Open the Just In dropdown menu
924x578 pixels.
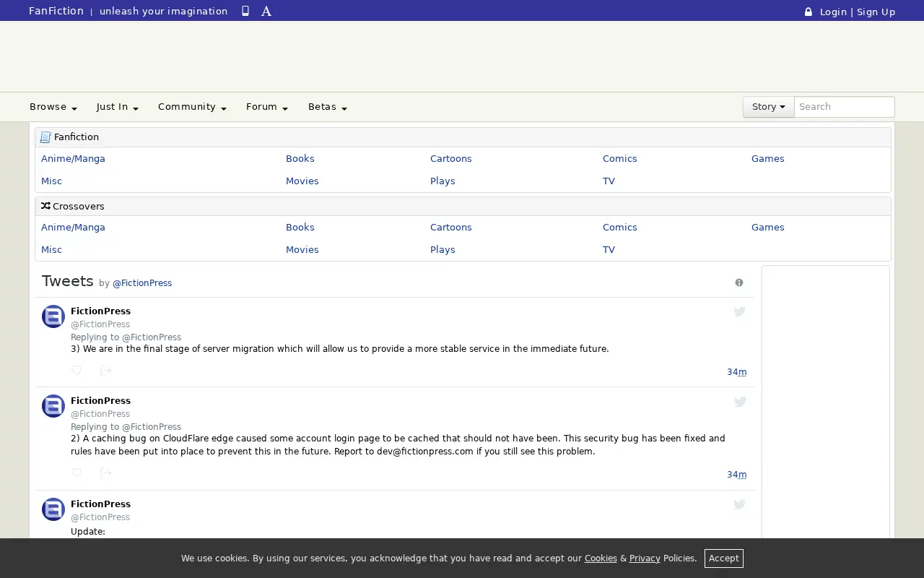coord(118,107)
